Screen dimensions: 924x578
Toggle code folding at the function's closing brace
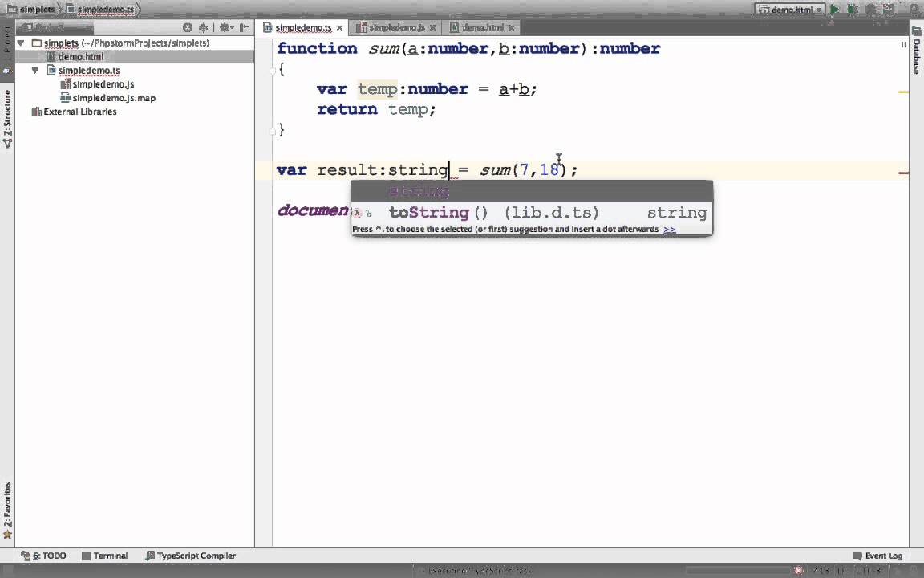273,131
